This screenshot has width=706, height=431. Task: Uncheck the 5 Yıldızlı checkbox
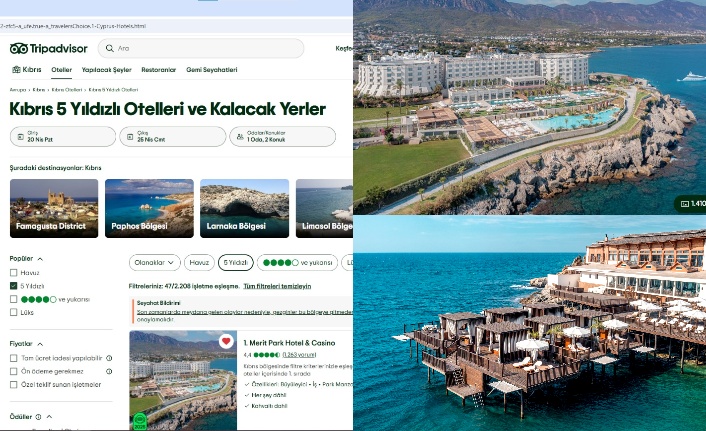click(x=14, y=286)
